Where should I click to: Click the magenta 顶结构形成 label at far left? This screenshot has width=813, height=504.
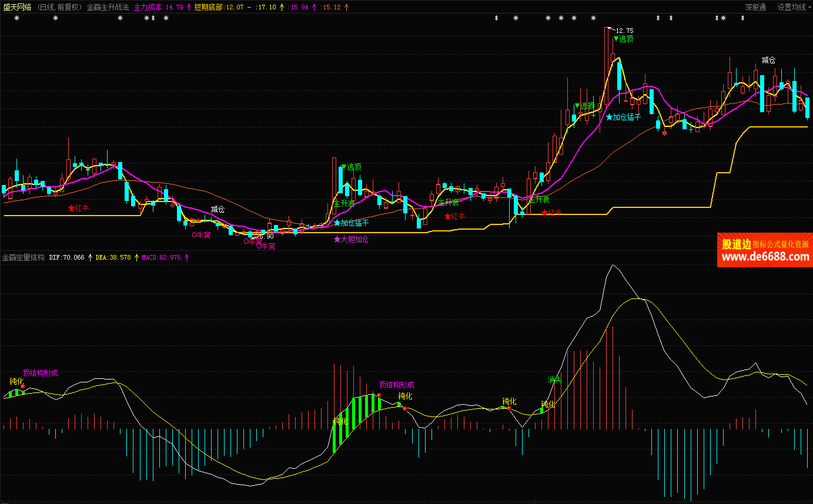[x=41, y=373]
